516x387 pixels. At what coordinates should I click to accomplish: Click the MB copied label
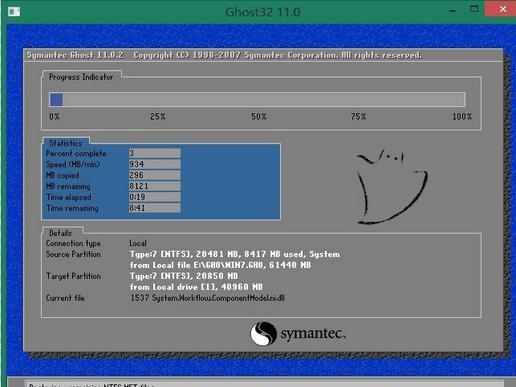pos(63,175)
